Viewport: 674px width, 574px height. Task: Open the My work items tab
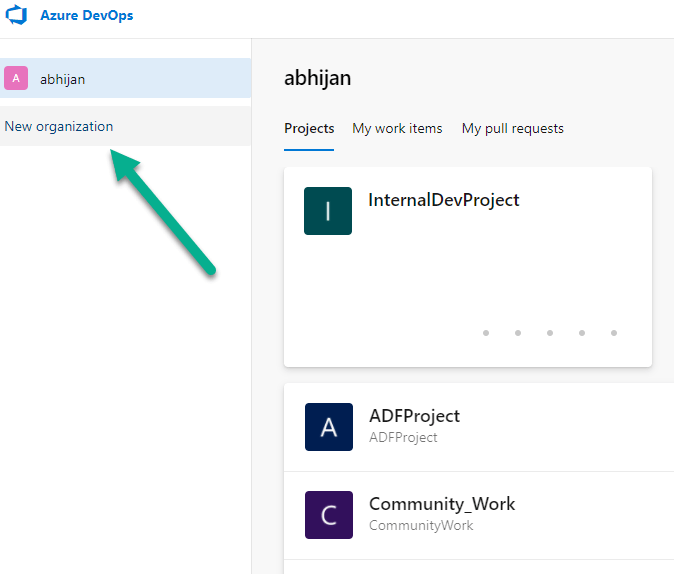pyautogui.click(x=397, y=128)
